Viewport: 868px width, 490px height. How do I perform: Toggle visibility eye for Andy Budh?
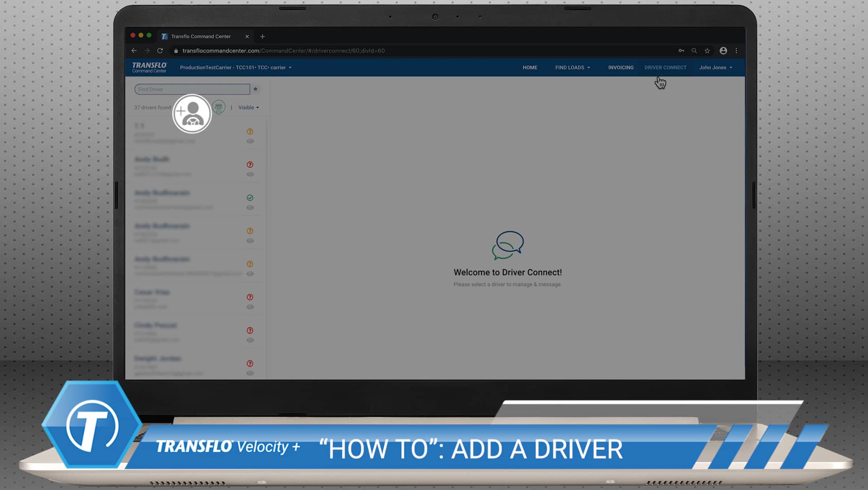[250, 174]
